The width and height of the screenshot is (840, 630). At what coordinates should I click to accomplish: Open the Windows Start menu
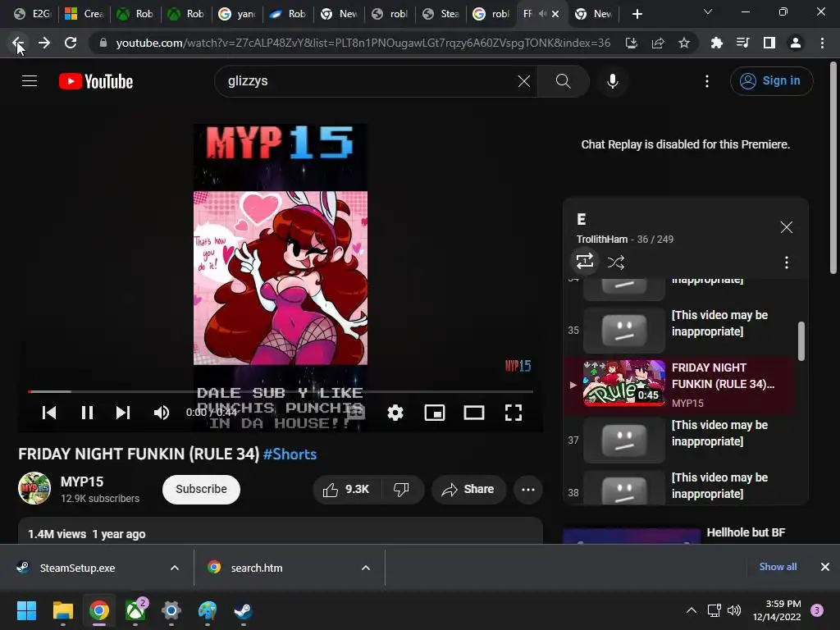pyautogui.click(x=26, y=610)
